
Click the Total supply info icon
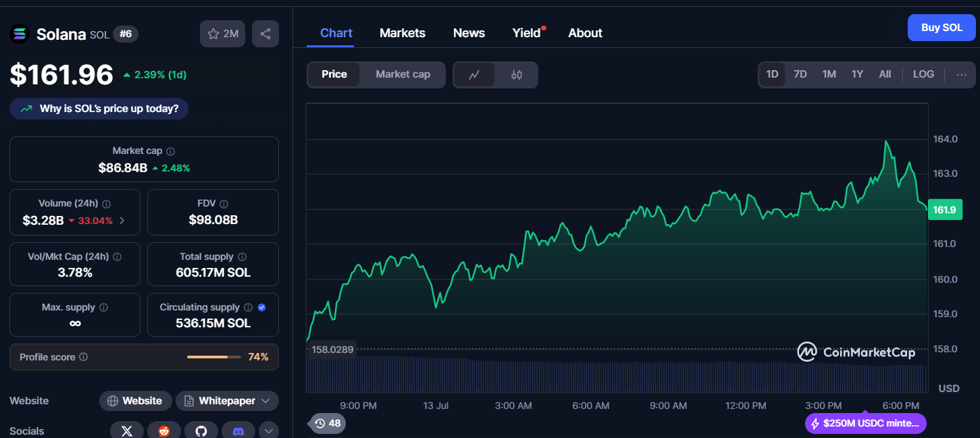[x=242, y=257]
